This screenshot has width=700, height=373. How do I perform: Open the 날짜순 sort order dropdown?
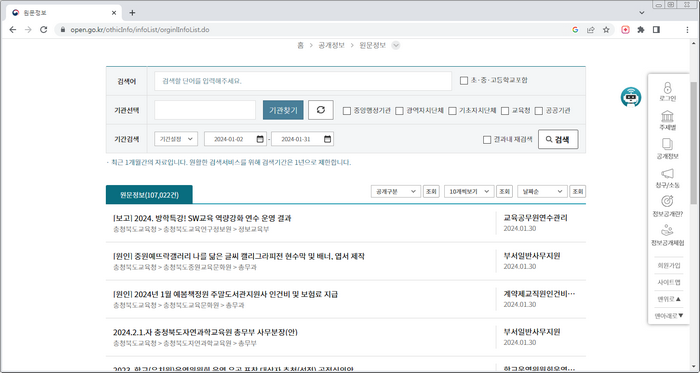click(x=542, y=191)
